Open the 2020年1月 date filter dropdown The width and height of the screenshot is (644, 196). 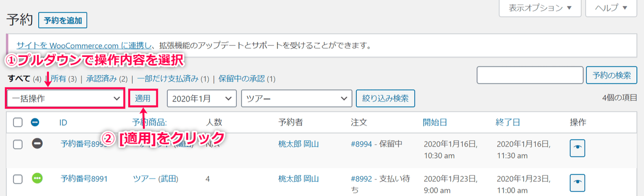(x=201, y=98)
